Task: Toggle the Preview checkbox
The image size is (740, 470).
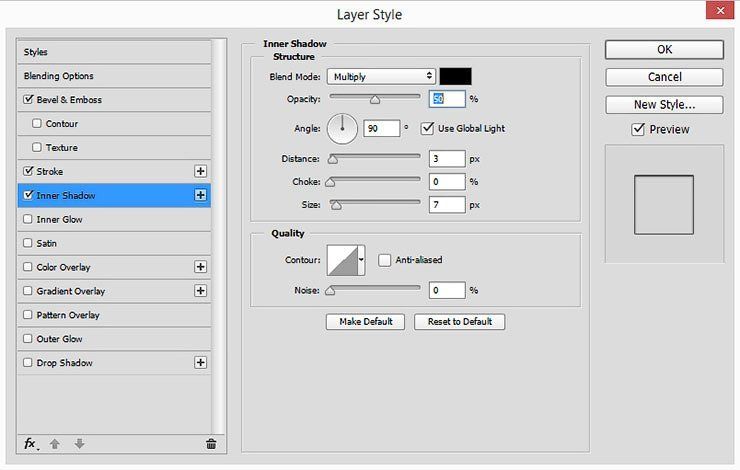Action: (638, 129)
